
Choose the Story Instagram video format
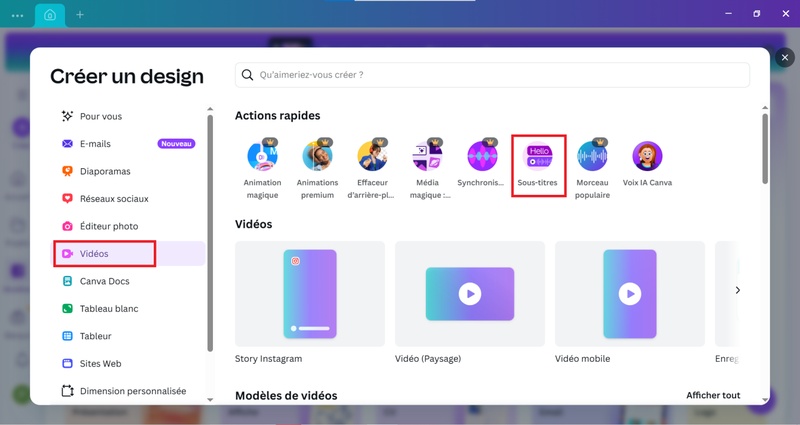[310, 294]
